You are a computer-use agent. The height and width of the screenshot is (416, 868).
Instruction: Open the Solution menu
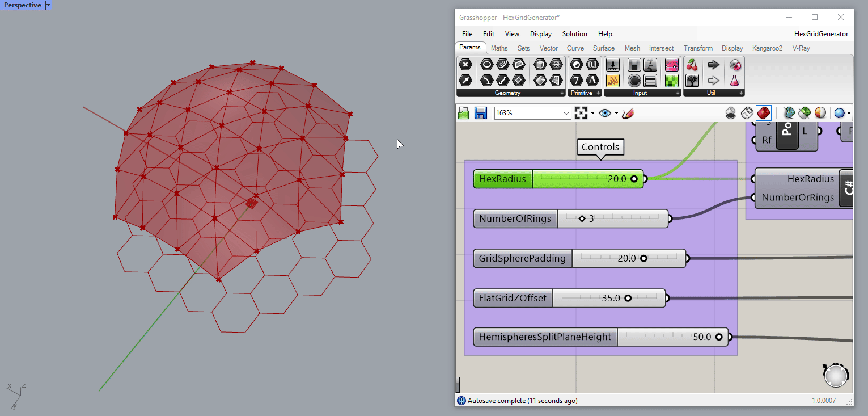point(574,34)
